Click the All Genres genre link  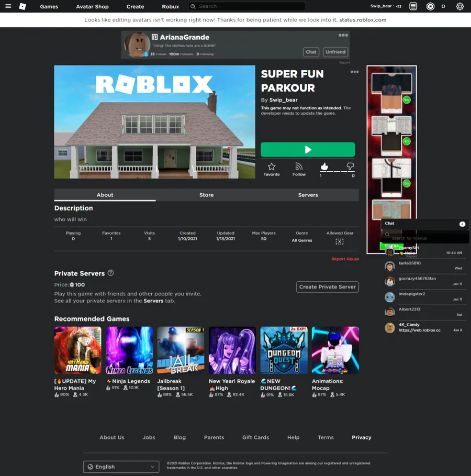coord(301,240)
